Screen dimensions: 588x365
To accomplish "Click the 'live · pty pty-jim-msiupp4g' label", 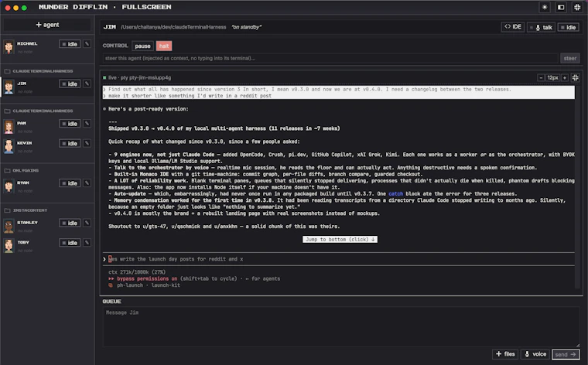I will click(139, 77).
